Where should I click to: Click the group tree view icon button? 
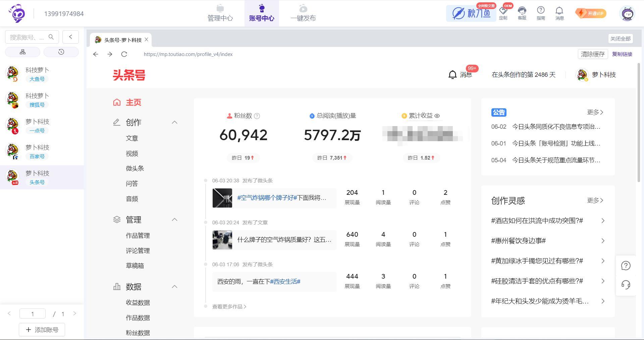[22, 52]
